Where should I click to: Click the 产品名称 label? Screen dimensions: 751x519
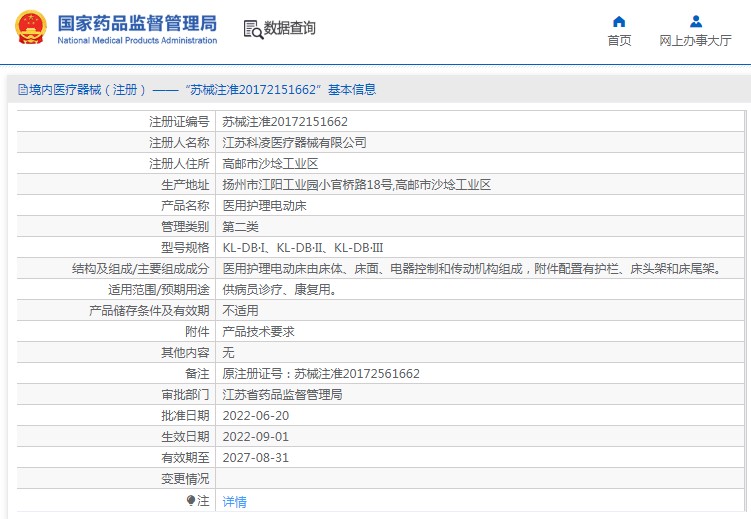pos(185,206)
